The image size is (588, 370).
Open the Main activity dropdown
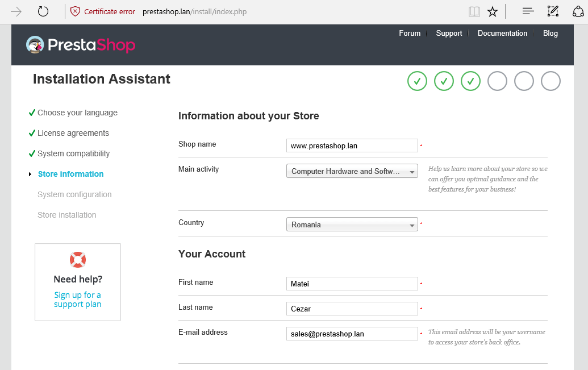click(x=352, y=171)
